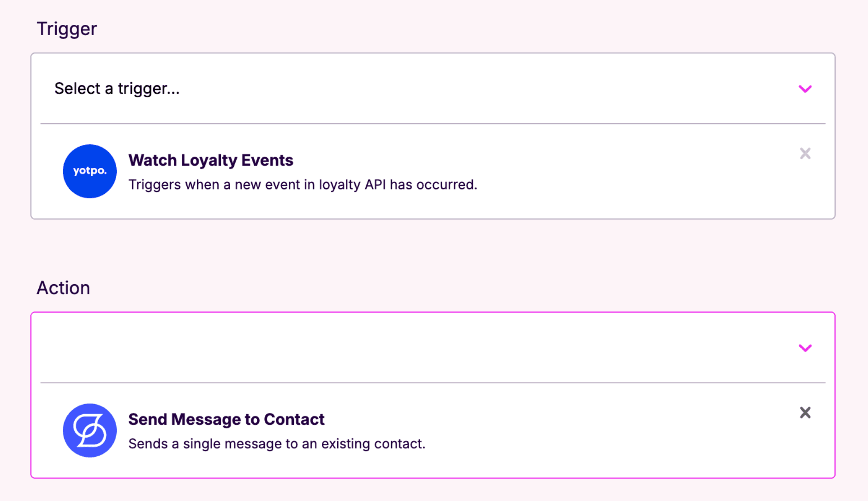The image size is (868, 501).
Task: Select the Watch Loyalty Events title
Action: coord(210,160)
